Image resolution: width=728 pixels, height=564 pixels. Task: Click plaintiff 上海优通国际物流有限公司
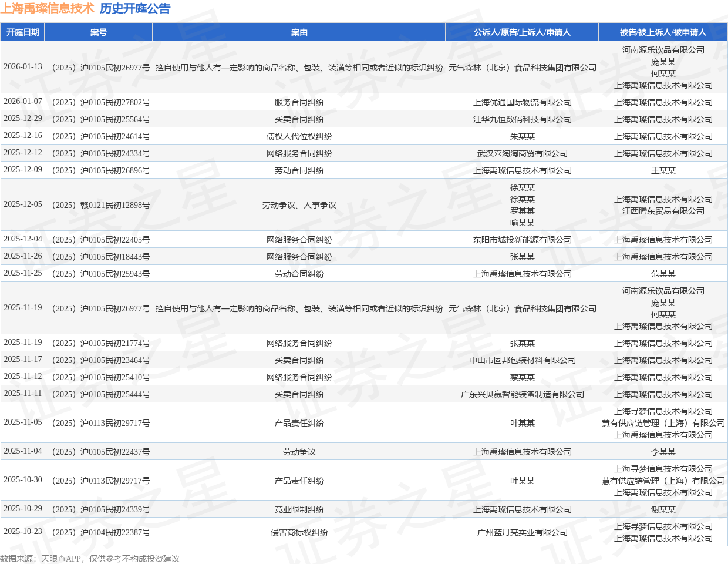[523, 102]
